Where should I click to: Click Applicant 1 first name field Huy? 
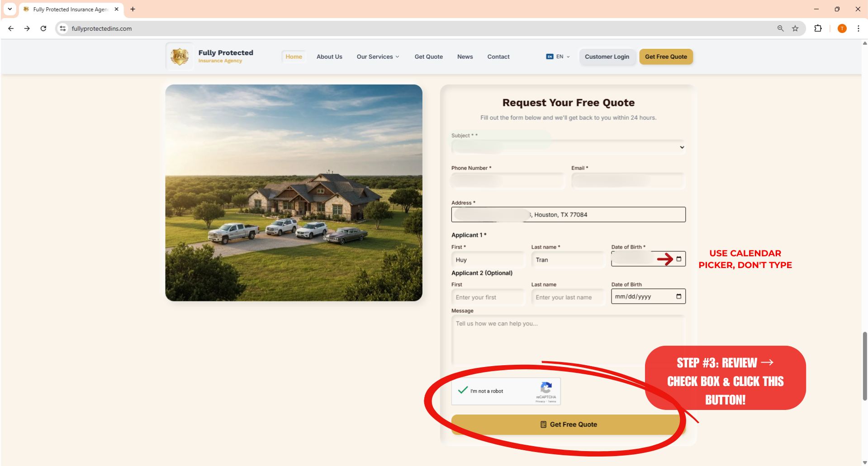pos(488,260)
